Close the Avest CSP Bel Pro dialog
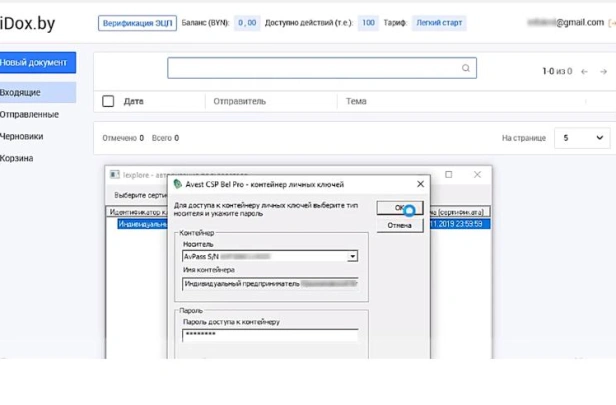 (420, 184)
